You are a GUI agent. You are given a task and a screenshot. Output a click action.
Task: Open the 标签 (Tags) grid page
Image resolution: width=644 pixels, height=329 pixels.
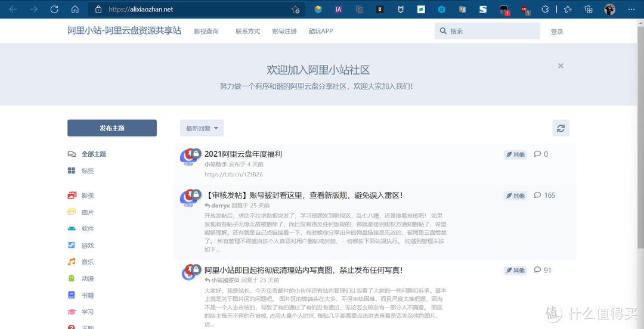pyautogui.click(x=87, y=171)
